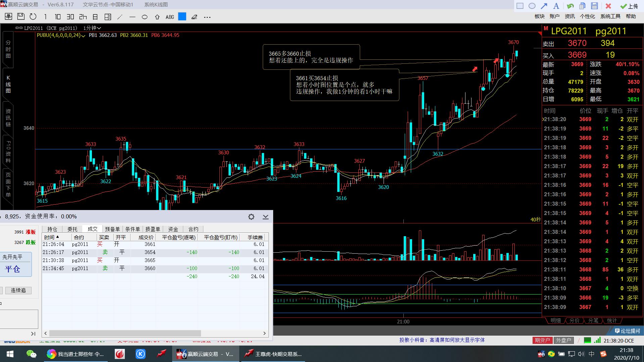Open the 板块 menu
Screen dimensions: 644x362
[539, 16]
